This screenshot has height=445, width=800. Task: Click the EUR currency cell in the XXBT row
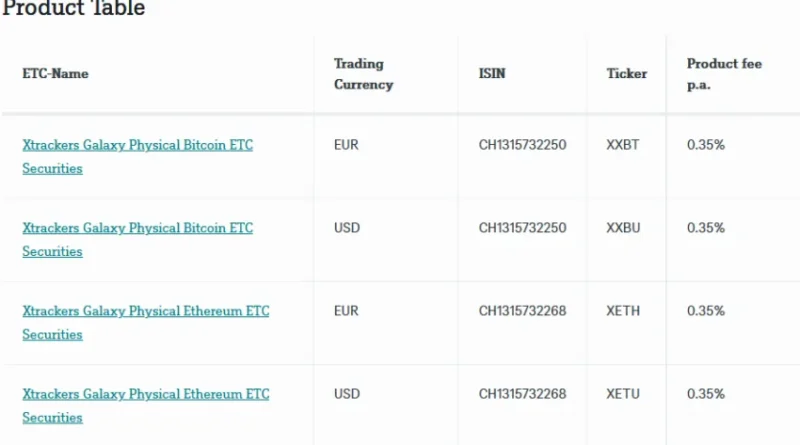point(346,145)
